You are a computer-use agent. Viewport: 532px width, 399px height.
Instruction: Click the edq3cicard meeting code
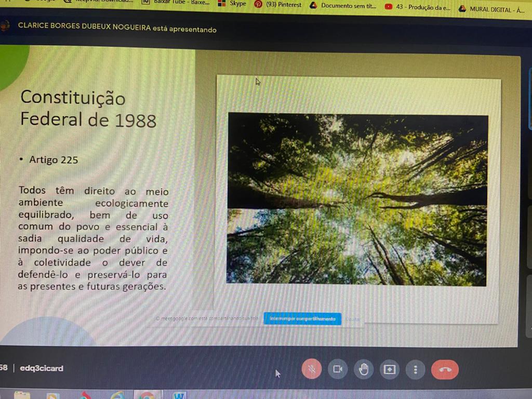[42, 368]
